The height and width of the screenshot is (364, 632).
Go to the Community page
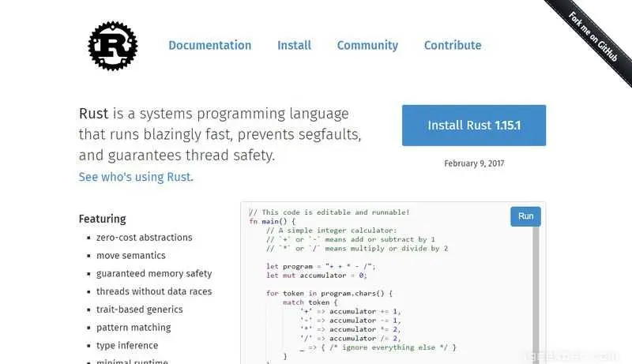[367, 46]
